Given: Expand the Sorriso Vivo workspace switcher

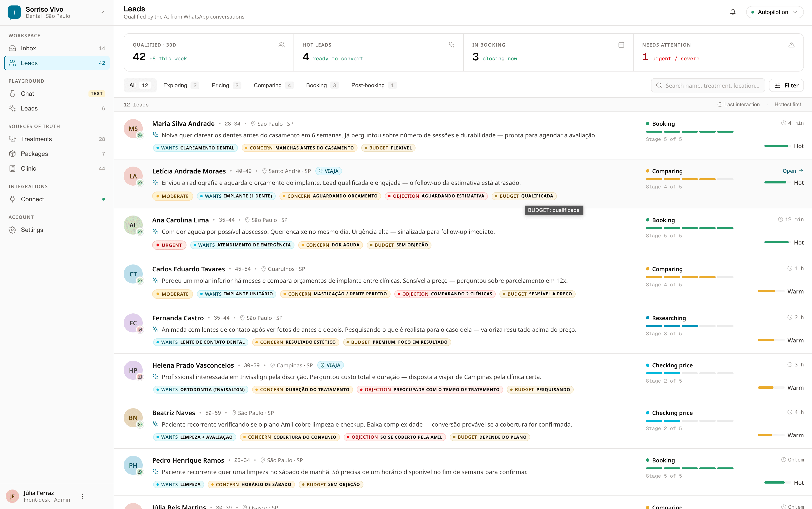Looking at the screenshot, I should (x=102, y=12).
